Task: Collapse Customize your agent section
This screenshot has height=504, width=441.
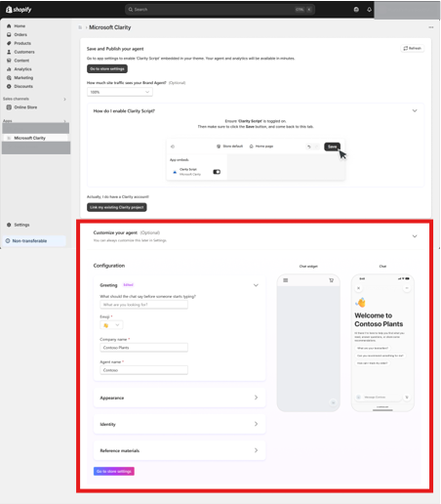Action: point(415,236)
